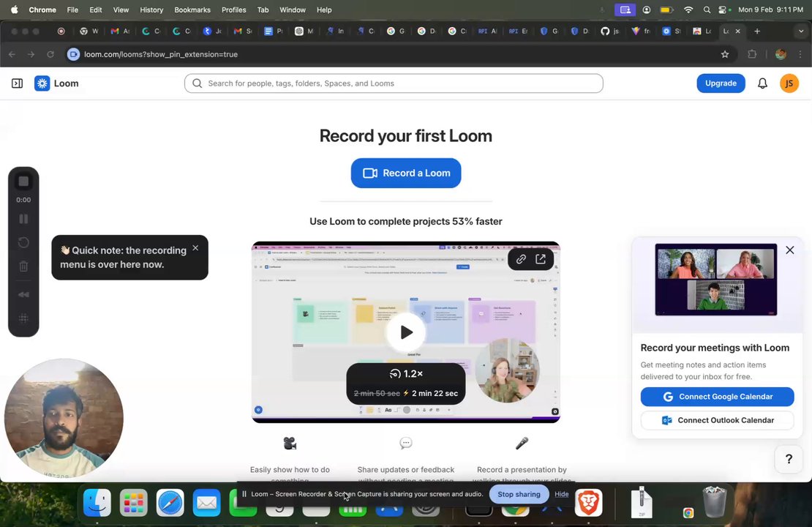
Task: Click the meeting preview image in the card
Action: tap(716, 280)
